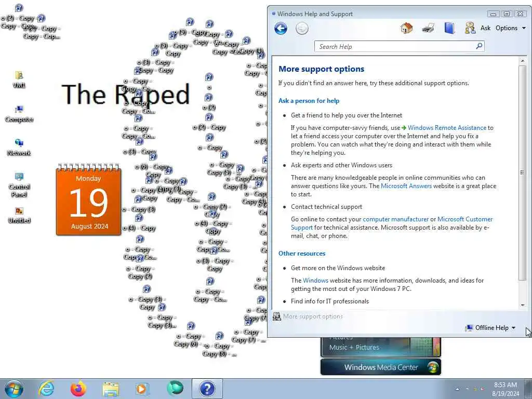This screenshot has width=532, height=399.
Task: Click the Ask support people icon
Action: pyautogui.click(x=470, y=28)
